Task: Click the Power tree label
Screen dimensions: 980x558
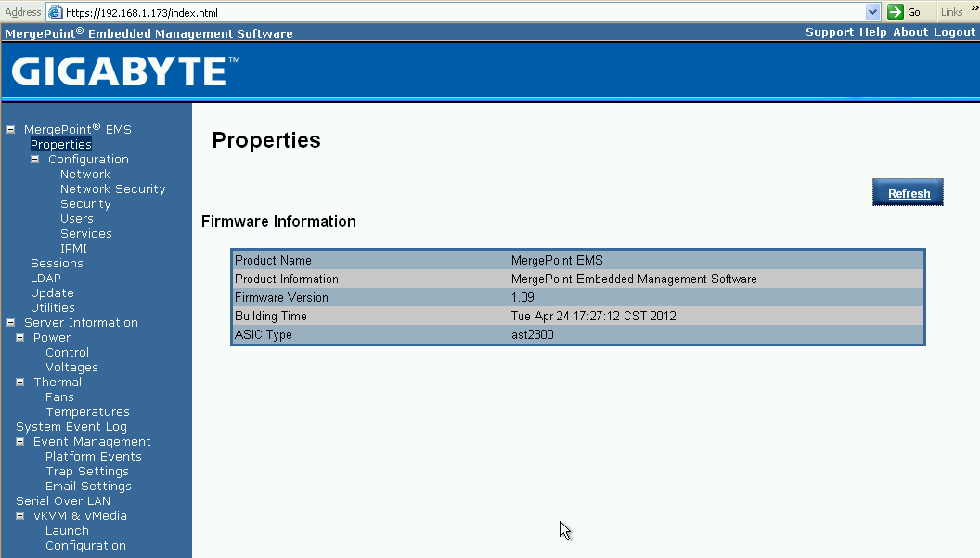Action: click(x=52, y=338)
